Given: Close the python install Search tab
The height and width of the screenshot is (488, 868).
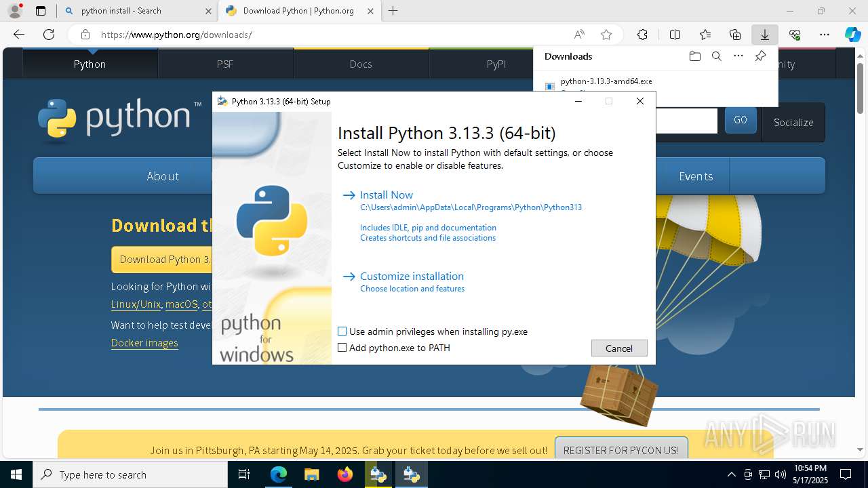Looking at the screenshot, I should pos(208,11).
